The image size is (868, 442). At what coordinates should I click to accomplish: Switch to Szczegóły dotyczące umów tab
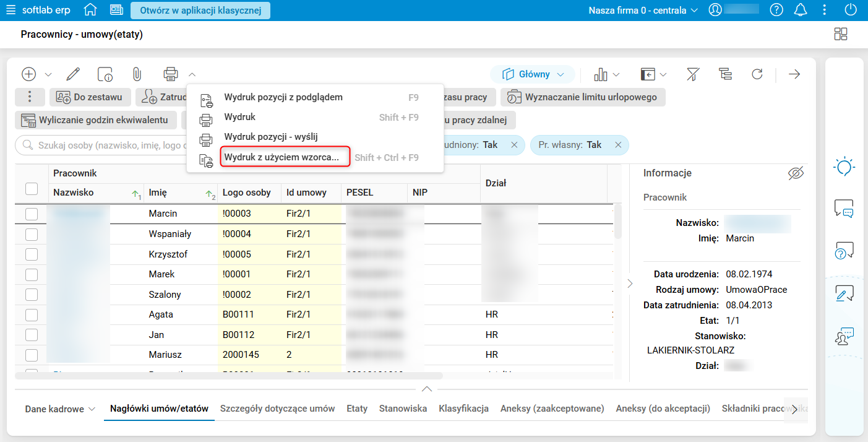277,409
